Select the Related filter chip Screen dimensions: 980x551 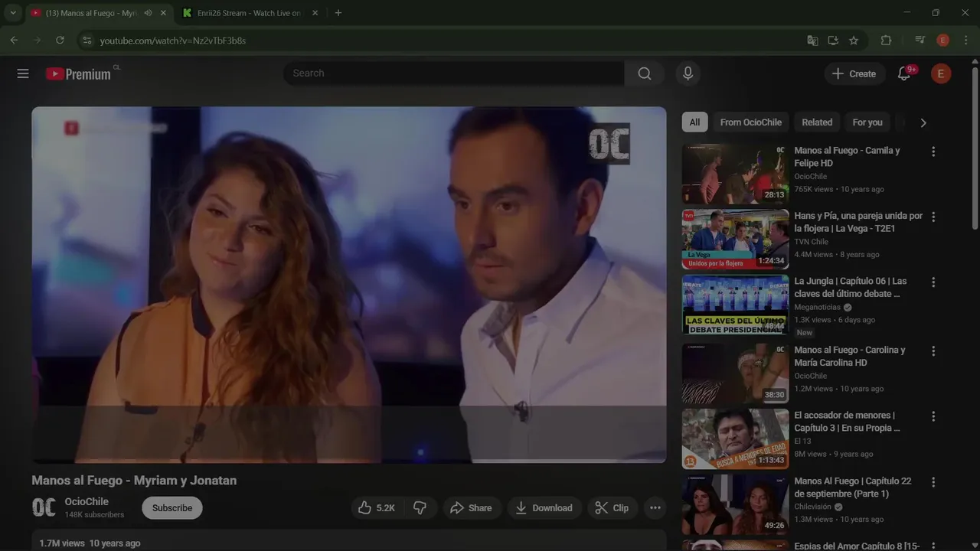(x=817, y=122)
